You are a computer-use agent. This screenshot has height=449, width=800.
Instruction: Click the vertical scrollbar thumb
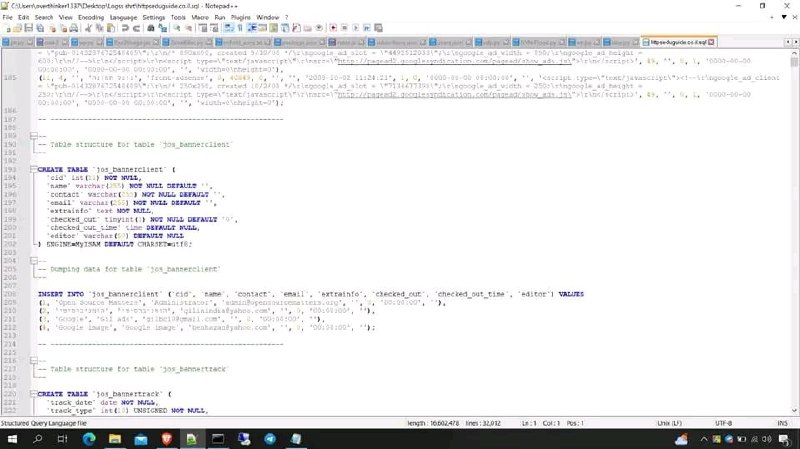[x=794, y=62]
